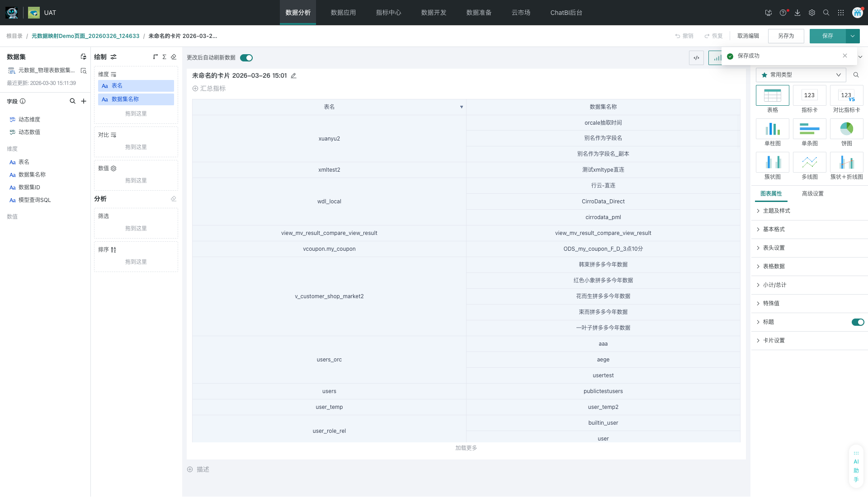Toggle auto refresh data after changes
The width and height of the screenshot is (868, 497).
[246, 58]
